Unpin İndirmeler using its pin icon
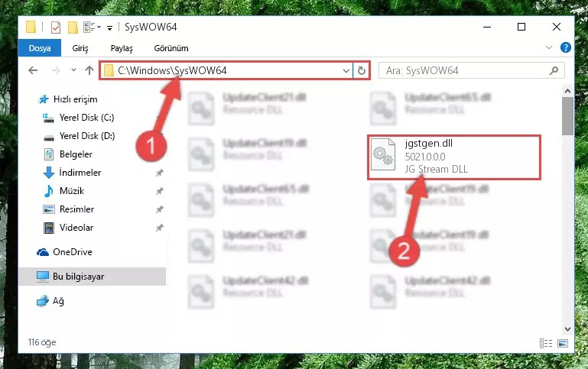The height and width of the screenshot is (369, 588). [x=159, y=173]
